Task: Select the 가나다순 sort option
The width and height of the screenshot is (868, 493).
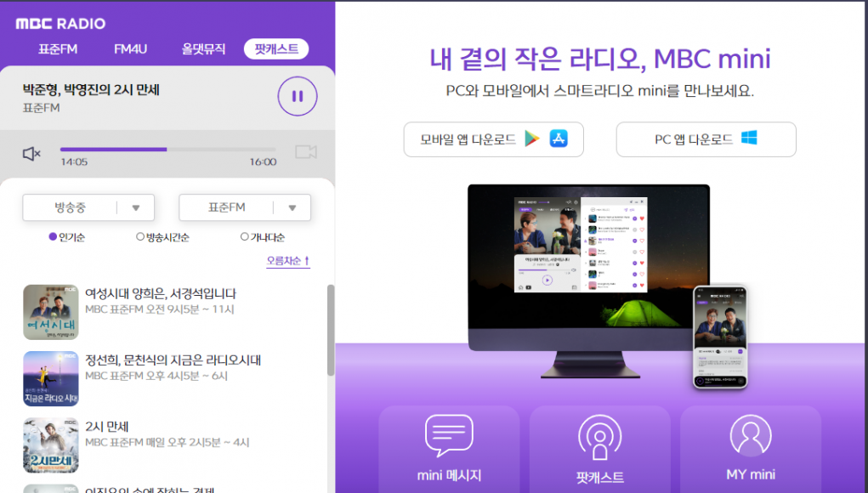Action: point(263,237)
